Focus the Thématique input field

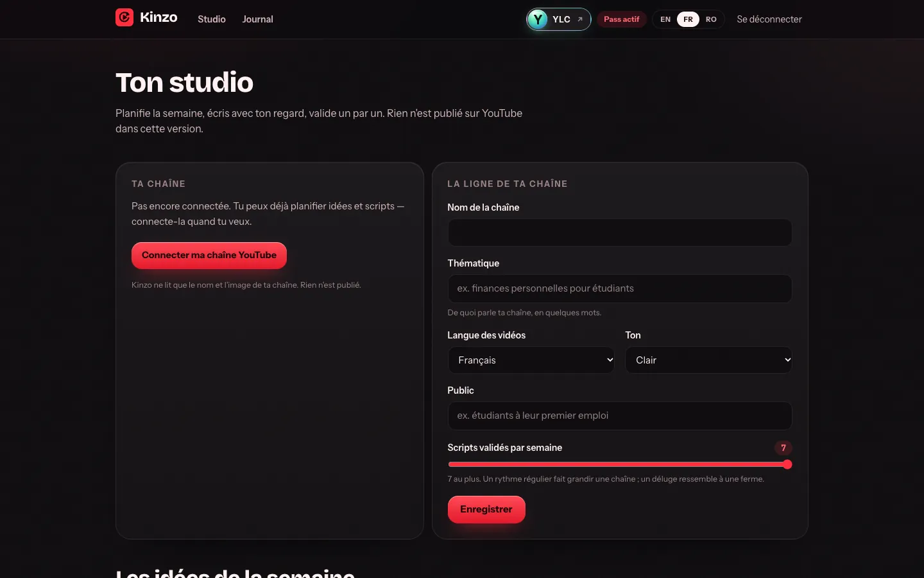620,288
